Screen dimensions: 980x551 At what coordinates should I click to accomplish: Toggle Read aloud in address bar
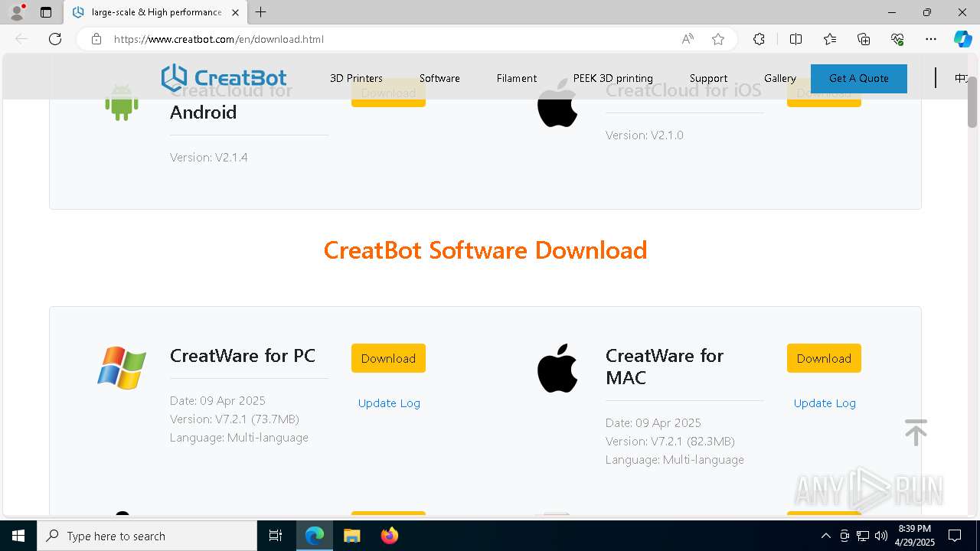pyautogui.click(x=688, y=39)
